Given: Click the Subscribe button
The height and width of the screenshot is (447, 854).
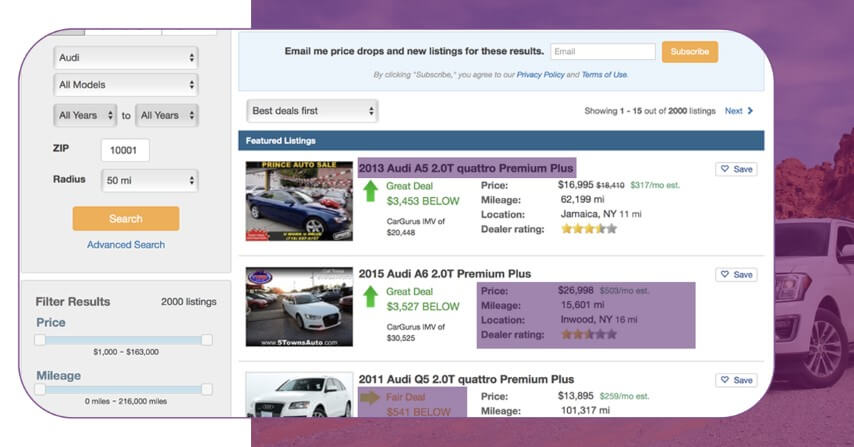Looking at the screenshot, I should click(x=690, y=52).
